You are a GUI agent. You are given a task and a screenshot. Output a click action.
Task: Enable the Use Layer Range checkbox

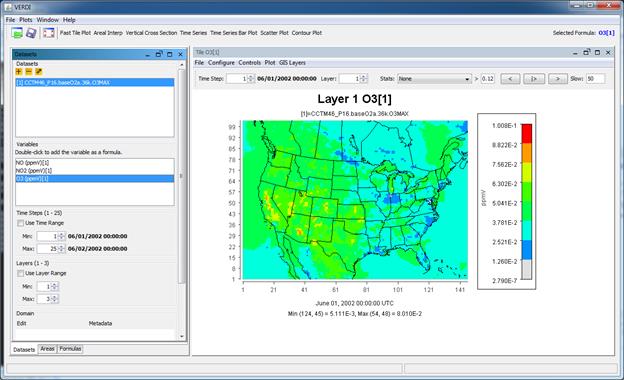20,273
